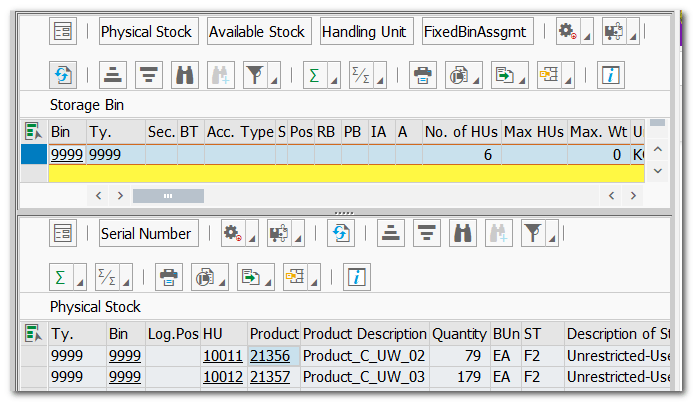Click the Quantity column header
The height and width of the screenshot is (402, 693).
[458, 334]
